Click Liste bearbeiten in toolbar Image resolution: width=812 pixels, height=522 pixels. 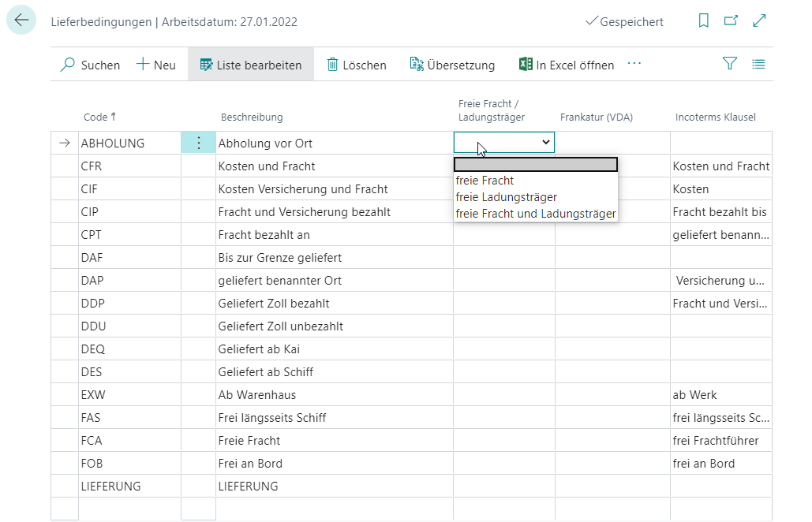pos(250,65)
